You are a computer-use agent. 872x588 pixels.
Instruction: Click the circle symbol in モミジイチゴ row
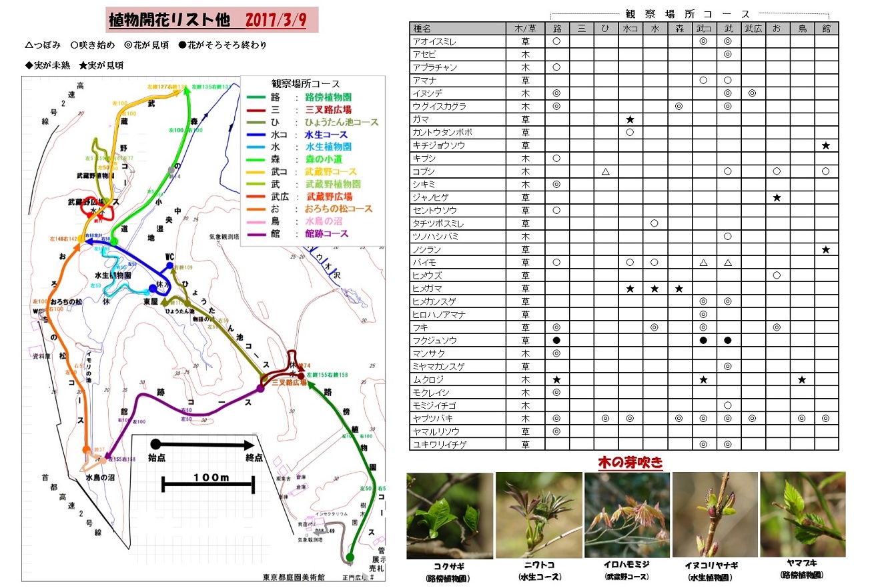click(x=728, y=405)
